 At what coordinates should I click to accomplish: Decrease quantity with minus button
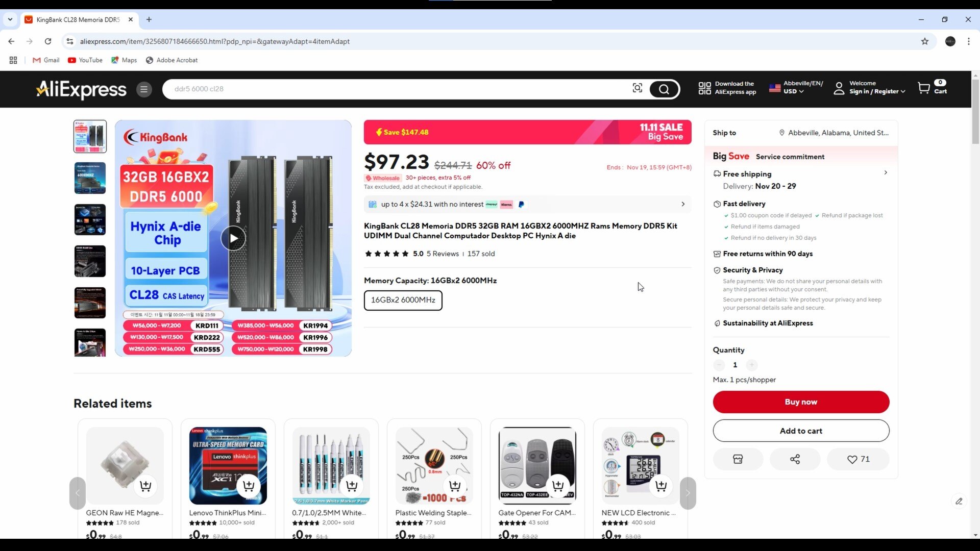tap(719, 365)
